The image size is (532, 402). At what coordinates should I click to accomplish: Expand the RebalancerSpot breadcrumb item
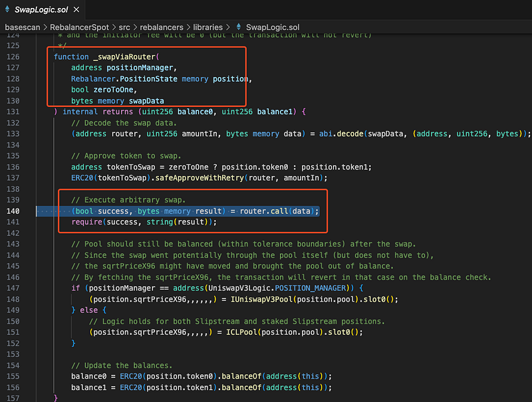pyautogui.click(x=78, y=27)
